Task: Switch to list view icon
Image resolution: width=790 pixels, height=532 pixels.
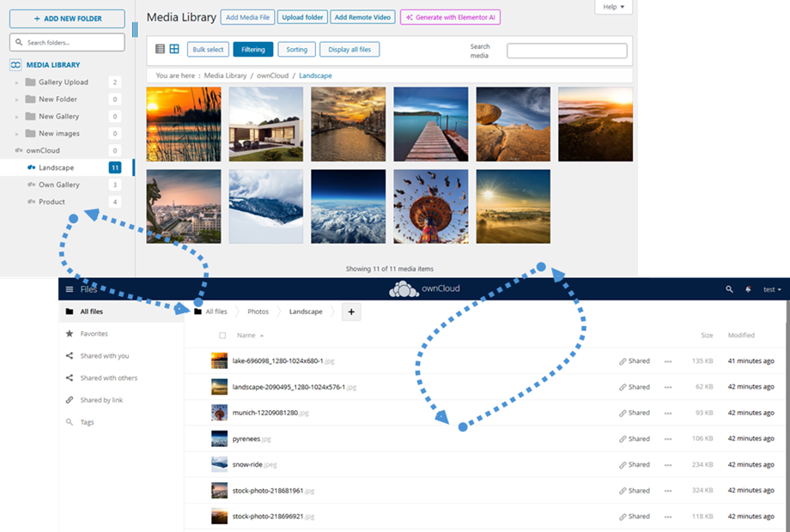Action: pos(160,50)
